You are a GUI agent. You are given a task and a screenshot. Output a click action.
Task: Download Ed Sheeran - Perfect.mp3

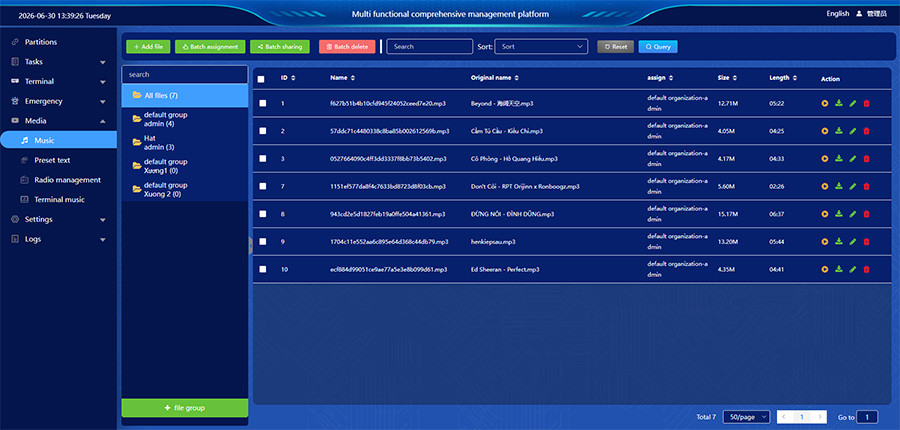coord(839,269)
